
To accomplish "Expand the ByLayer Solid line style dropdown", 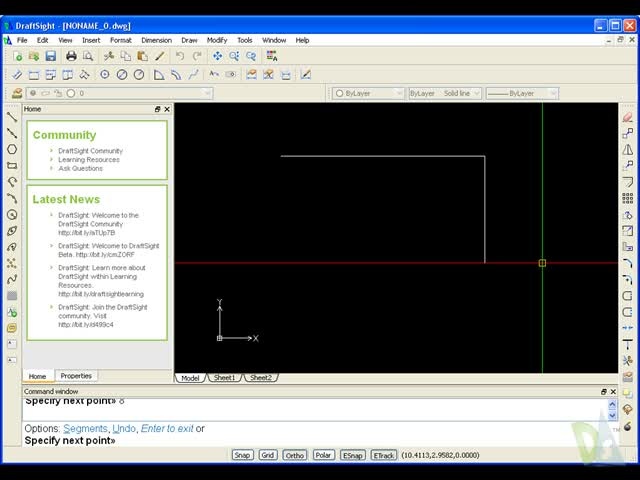I will [445, 93].
